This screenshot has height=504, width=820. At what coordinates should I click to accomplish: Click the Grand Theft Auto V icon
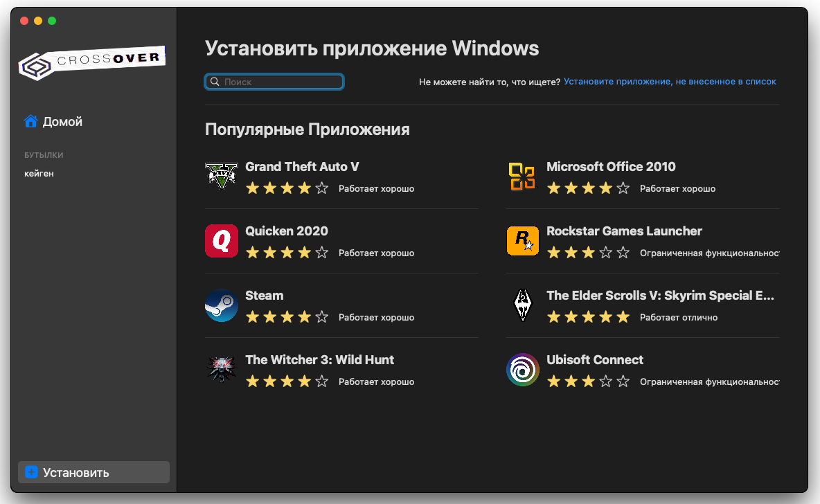(222, 176)
